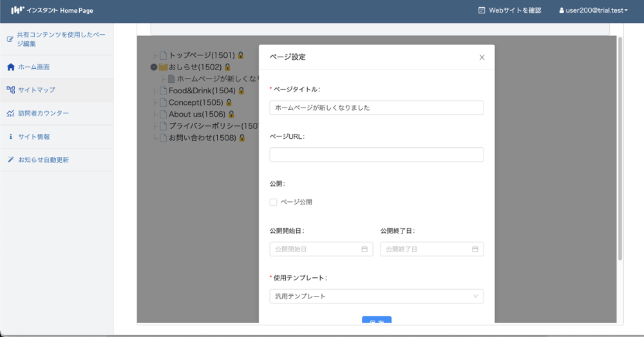This screenshot has height=337, width=644.
Task: Click calendar icon in 公開終了日 field
Action: [x=475, y=249]
